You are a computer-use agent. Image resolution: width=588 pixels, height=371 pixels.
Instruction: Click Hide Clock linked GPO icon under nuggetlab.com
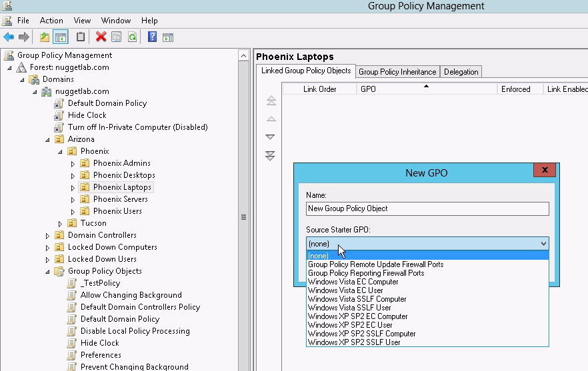pos(59,115)
